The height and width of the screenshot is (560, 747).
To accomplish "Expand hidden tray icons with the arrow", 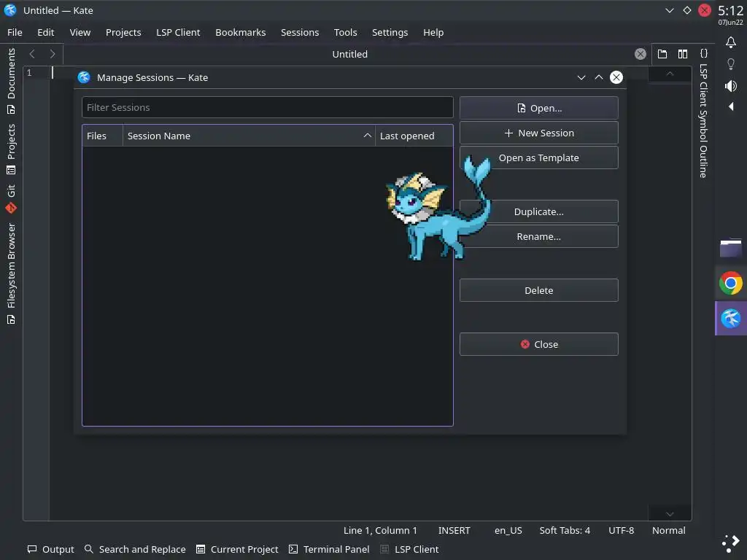I will [x=731, y=106].
